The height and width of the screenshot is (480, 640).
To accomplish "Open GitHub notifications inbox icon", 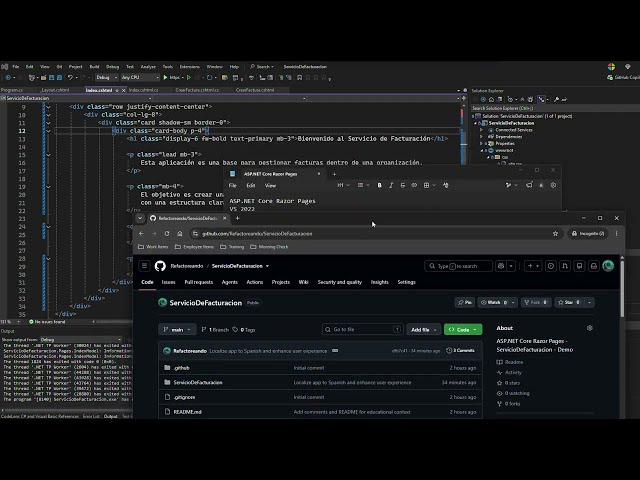I will tap(594, 266).
